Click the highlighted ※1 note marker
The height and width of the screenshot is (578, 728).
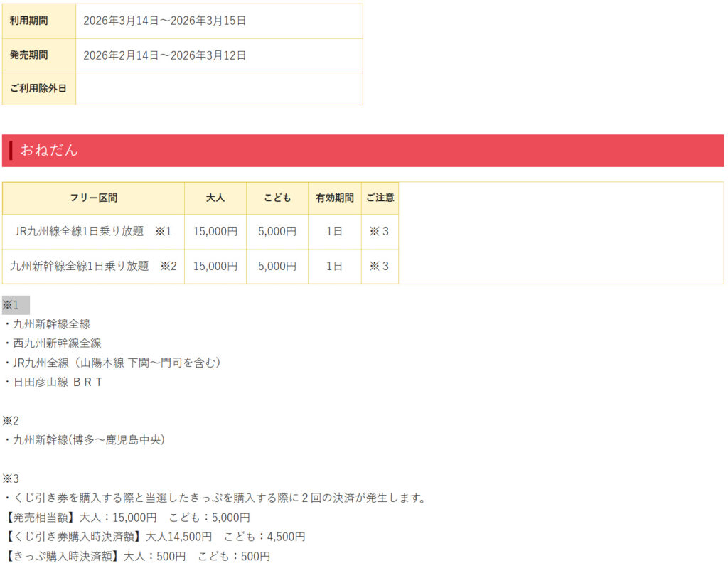click(x=11, y=305)
